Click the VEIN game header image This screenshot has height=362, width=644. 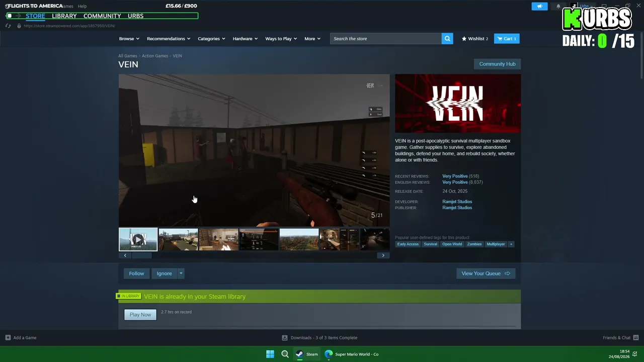coord(458,104)
